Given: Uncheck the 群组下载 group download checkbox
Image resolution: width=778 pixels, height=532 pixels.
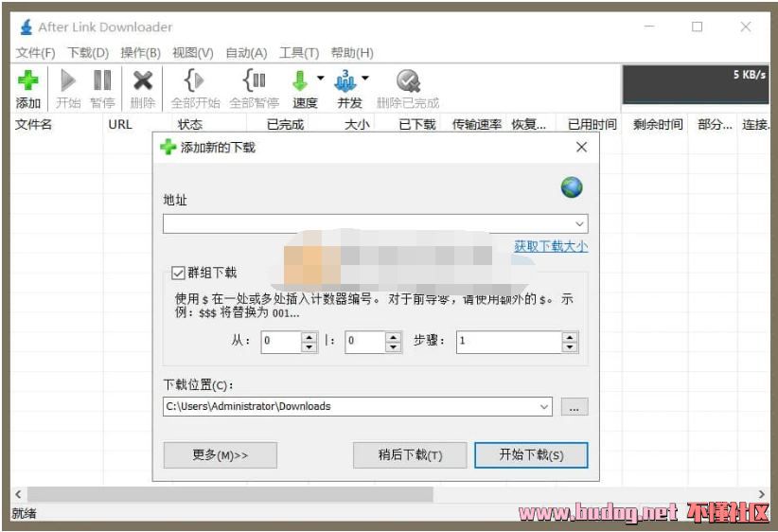Looking at the screenshot, I should [178, 273].
